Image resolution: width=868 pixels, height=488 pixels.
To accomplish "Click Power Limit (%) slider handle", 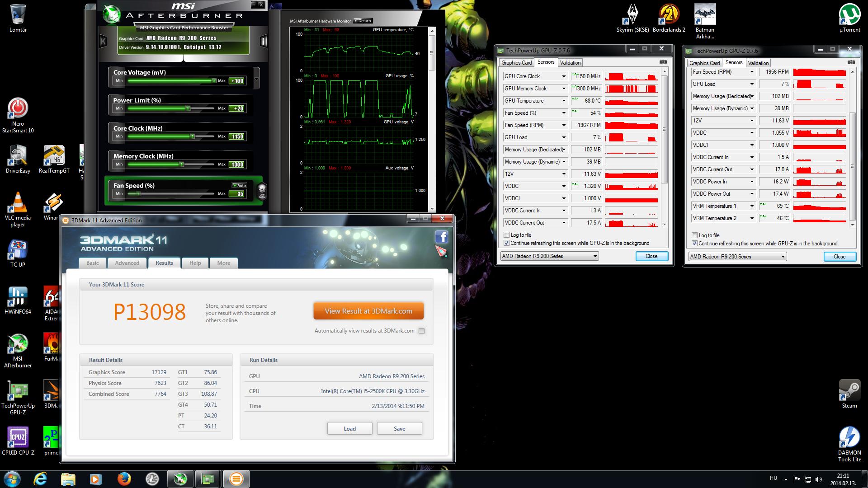I will click(188, 108).
